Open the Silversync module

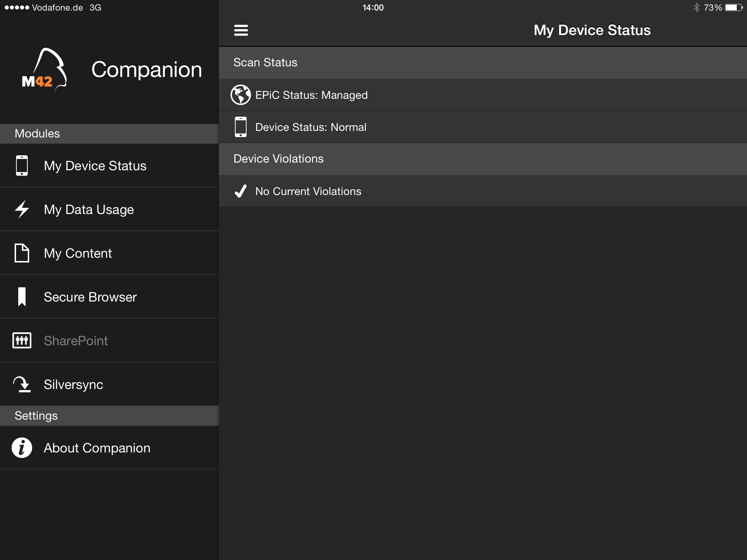(x=109, y=384)
